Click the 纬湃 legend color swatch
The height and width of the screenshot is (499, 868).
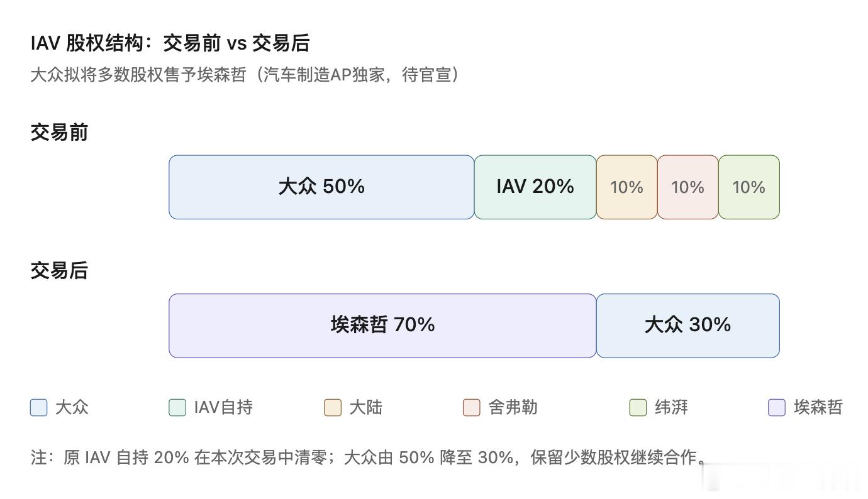pyautogui.click(x=638, y=407)
